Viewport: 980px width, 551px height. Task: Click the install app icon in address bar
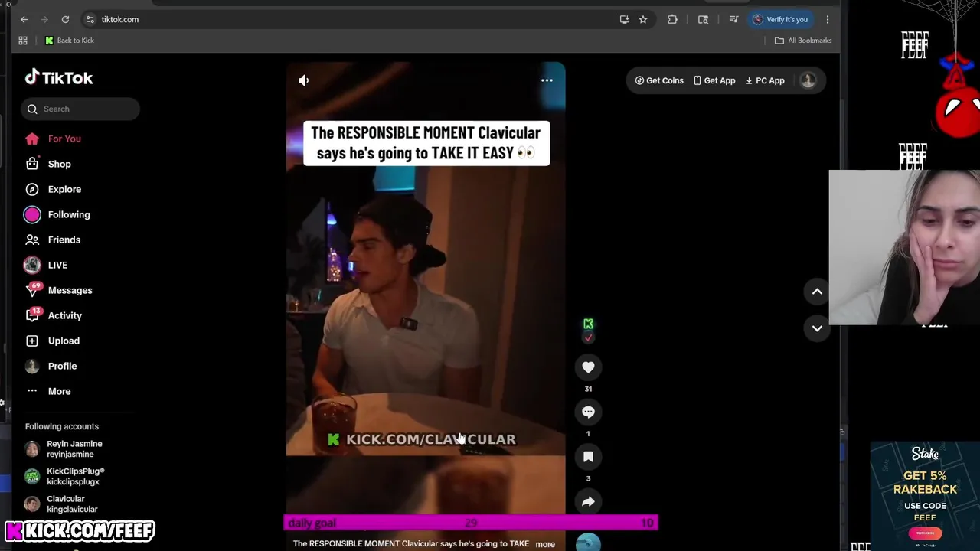pyautogui.click(x=625, y=19)
